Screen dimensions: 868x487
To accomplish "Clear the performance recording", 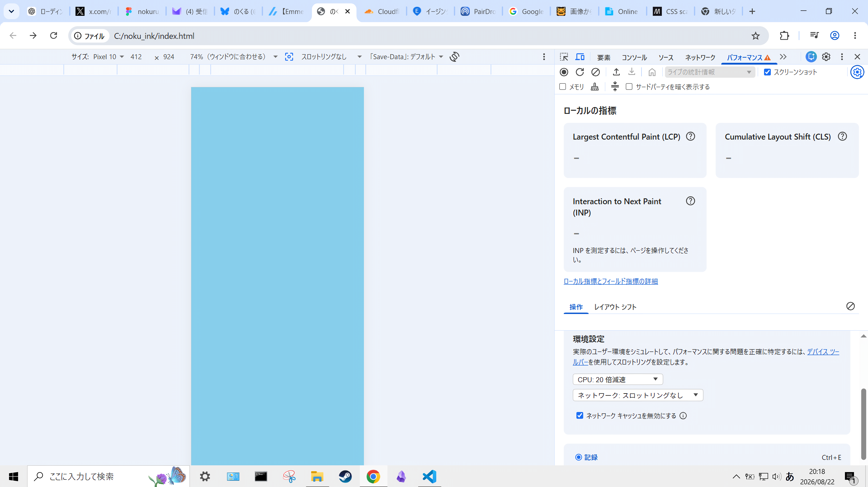I will (595, 72).
